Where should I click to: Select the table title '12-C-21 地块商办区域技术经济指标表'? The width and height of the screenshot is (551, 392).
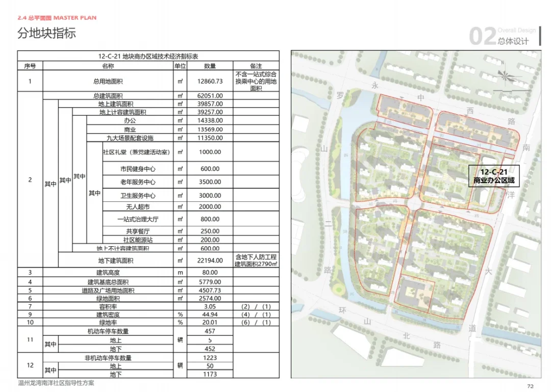tap(148, 56)
